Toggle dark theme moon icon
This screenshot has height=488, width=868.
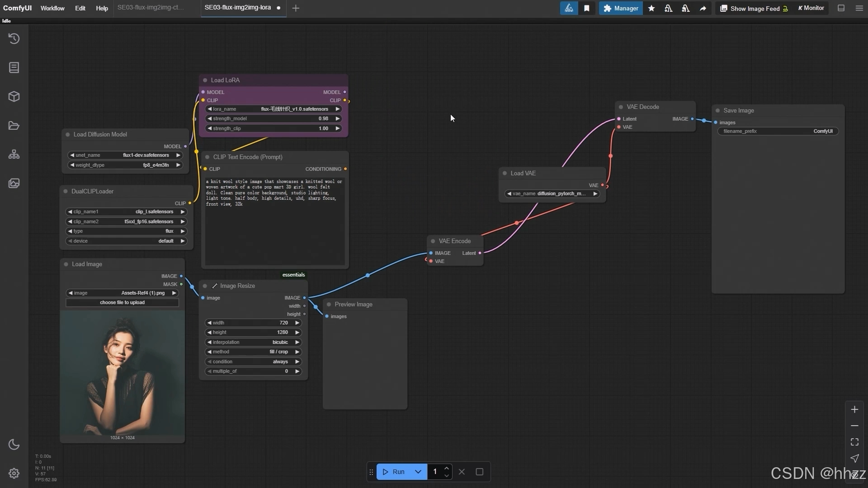14,445
